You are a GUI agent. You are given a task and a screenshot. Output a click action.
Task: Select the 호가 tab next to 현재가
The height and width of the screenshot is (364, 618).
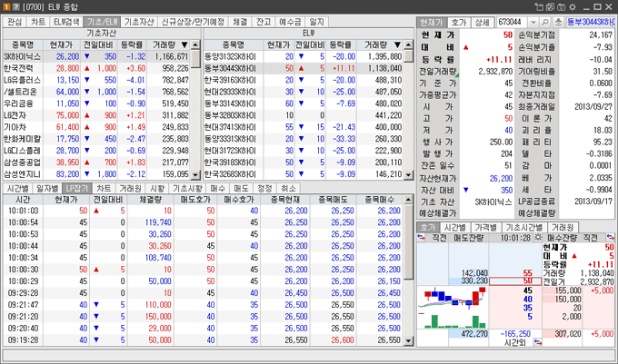pyautogui.click(x=459, y=23)
